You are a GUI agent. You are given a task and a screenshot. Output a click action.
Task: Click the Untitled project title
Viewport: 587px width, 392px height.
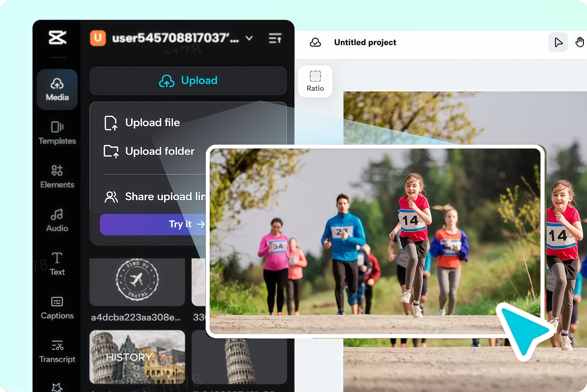[365, 43]
